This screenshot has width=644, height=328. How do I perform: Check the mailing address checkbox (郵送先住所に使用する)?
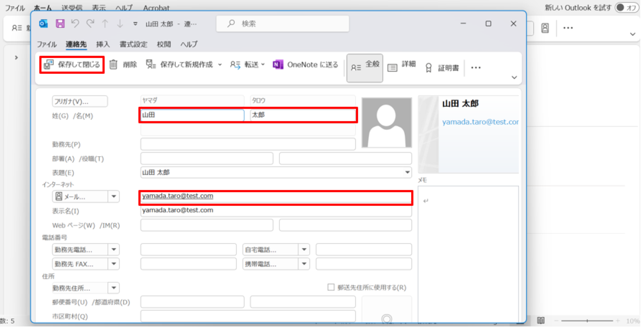tap(331, 287)
